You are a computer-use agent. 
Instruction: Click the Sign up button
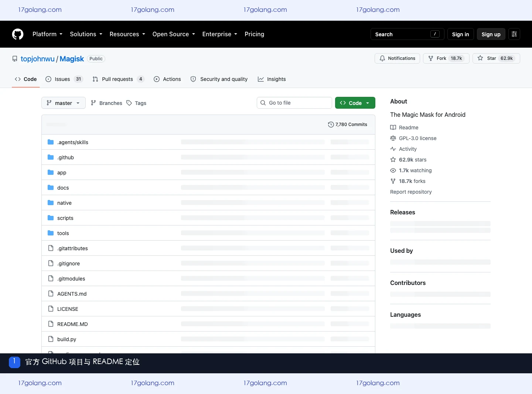point(491,34)
